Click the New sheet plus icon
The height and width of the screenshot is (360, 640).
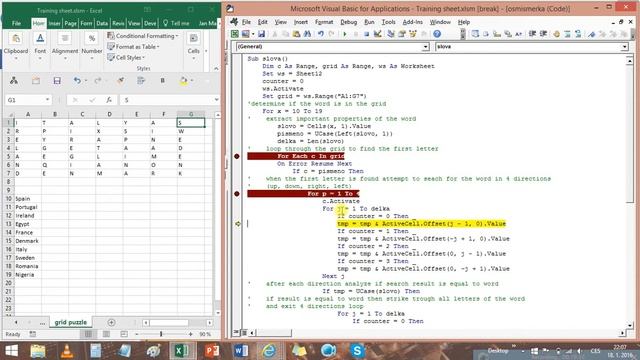click(x=111, y=322)
